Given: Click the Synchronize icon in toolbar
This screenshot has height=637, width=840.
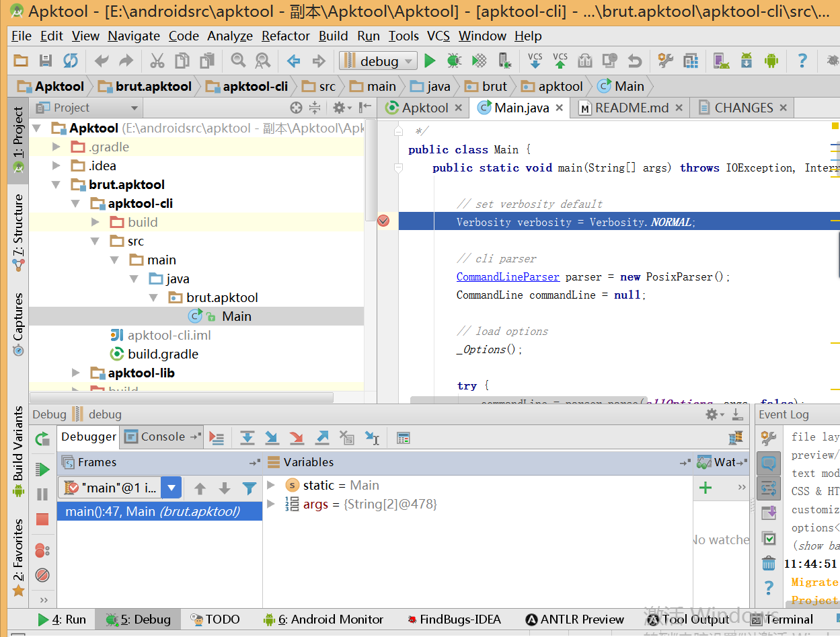Looking at the screenshot, I should (71, 61).
